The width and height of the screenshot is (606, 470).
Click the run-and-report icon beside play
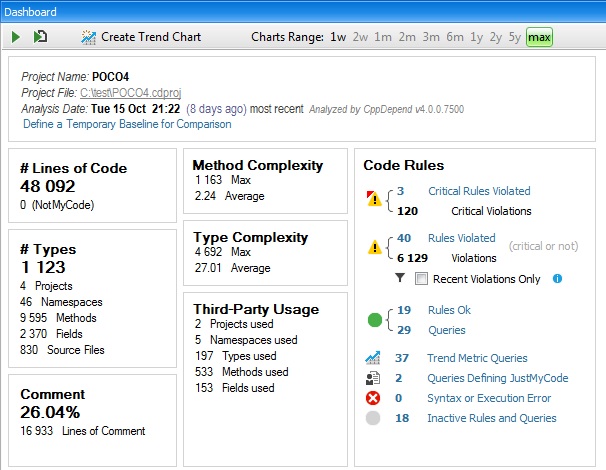(40, 37)
